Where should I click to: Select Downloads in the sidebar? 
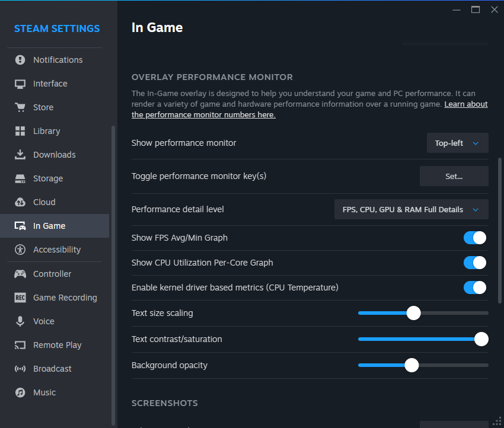[x=55, y=155]
